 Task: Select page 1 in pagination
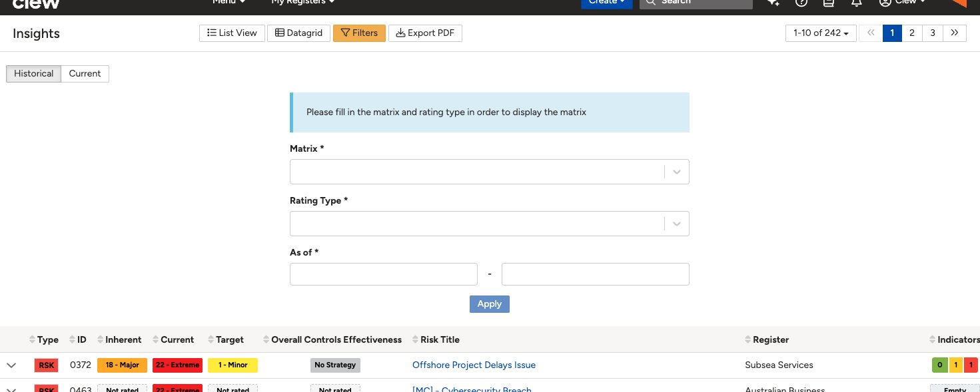(x=892, y=33)
